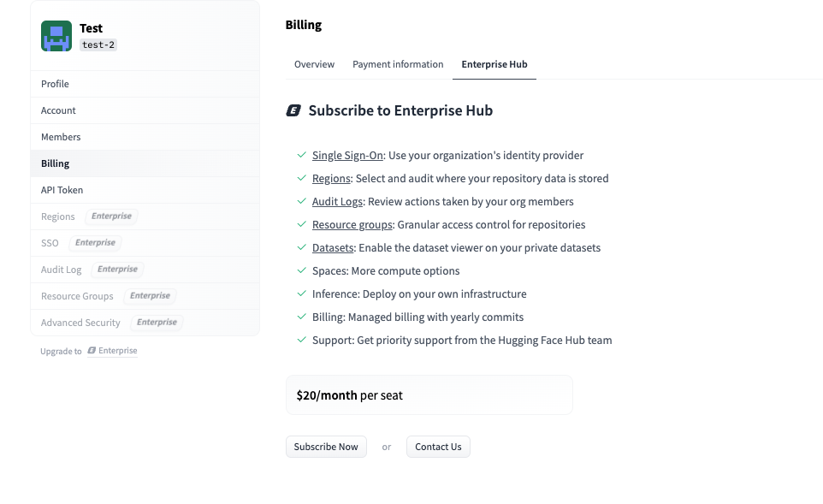This screenshot has height=504, width=823.
Task: Click the Contact Us button
Action: (438, 447)
